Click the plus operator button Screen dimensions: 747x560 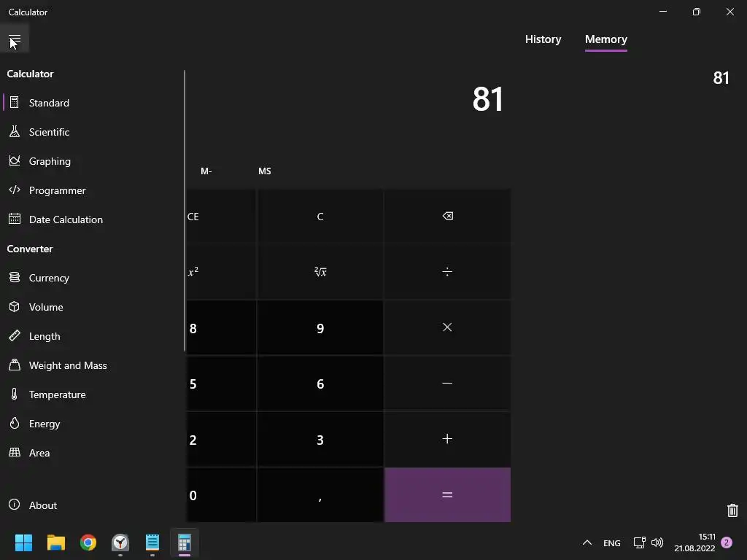447,439
